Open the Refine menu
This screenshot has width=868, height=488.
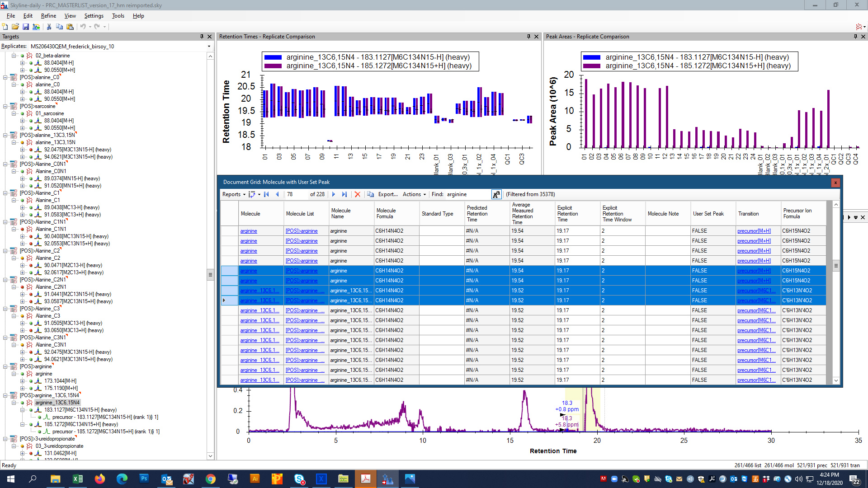48,16
